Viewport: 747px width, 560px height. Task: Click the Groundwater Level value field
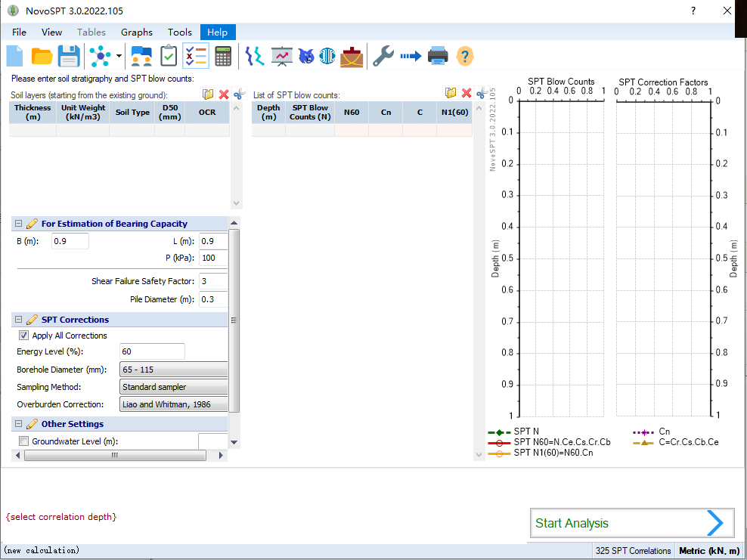click(213, 441)
